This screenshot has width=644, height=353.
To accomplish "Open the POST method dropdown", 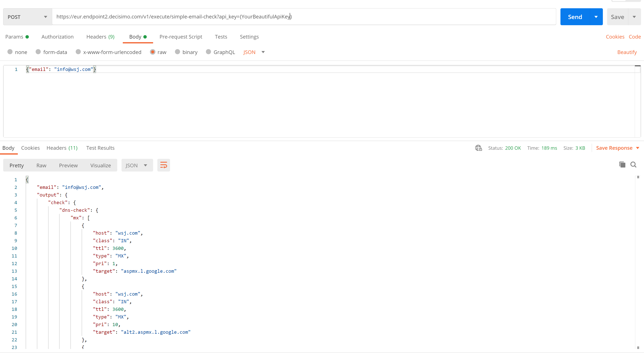I will point(28,17).
